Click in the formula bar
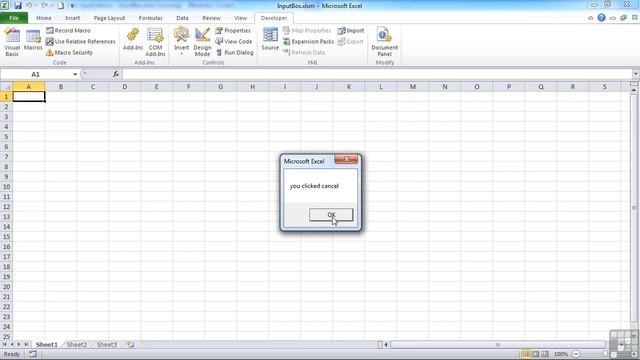 click(377, 74)
